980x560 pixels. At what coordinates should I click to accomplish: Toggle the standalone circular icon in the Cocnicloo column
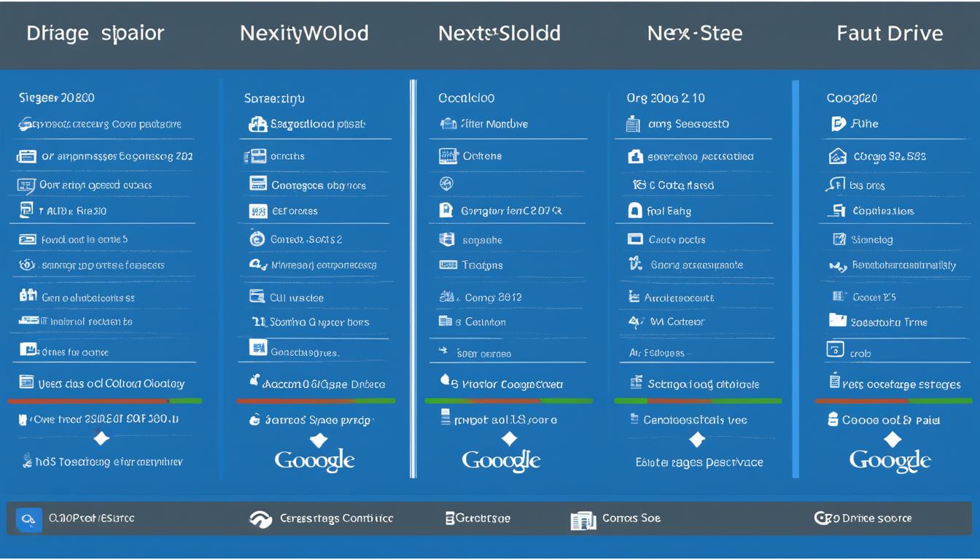click(446, 184)
